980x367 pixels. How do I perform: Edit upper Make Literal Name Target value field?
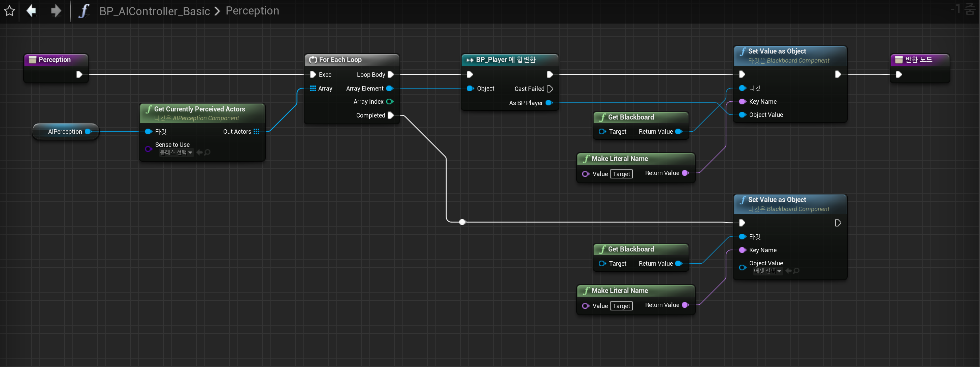coord(621,174)
